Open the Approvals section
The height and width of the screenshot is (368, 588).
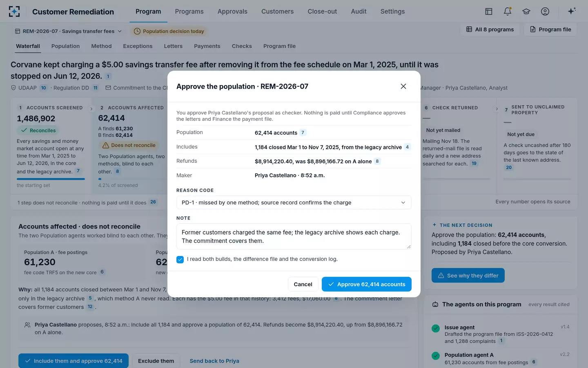coord(232,11)
